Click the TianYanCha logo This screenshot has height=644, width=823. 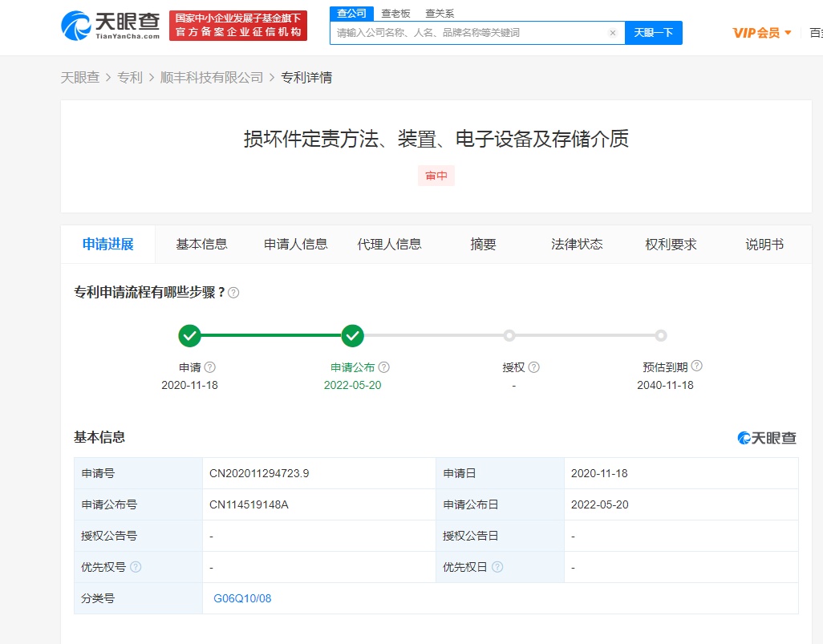[111, 26]
